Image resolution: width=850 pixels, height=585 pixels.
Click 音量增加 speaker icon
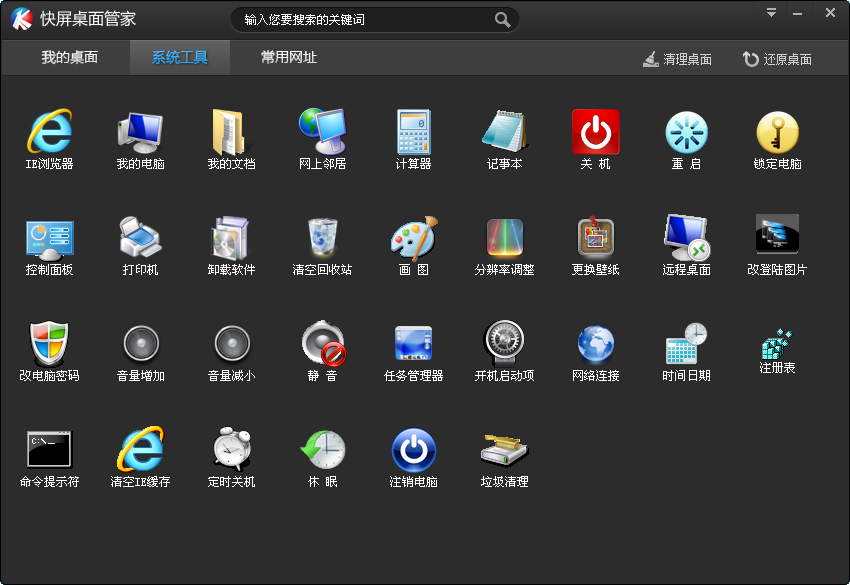(x=141, y=343)
